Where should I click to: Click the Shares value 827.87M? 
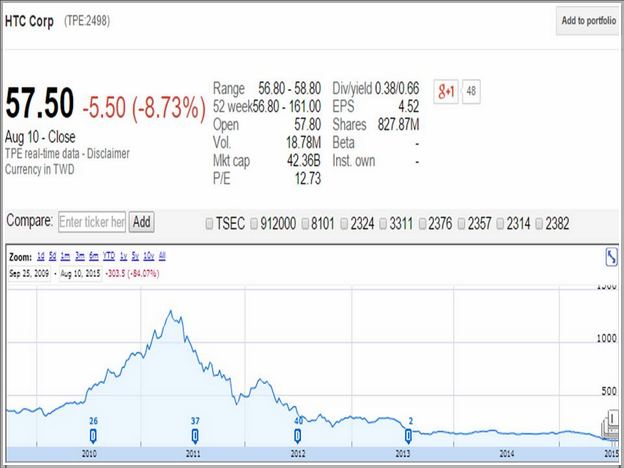[398, 125]
